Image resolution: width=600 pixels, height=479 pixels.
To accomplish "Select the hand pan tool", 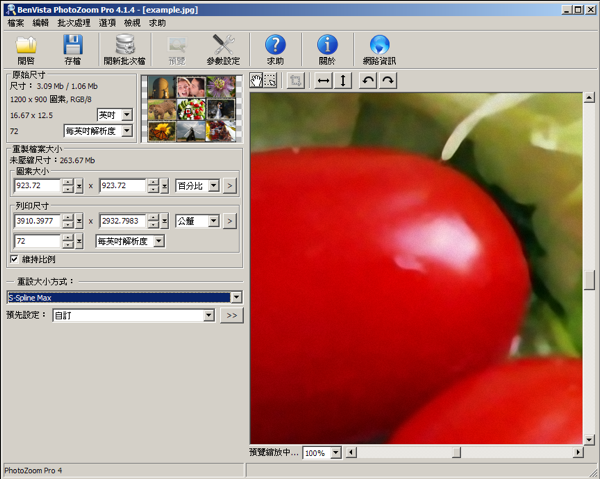I will (256, 81).
